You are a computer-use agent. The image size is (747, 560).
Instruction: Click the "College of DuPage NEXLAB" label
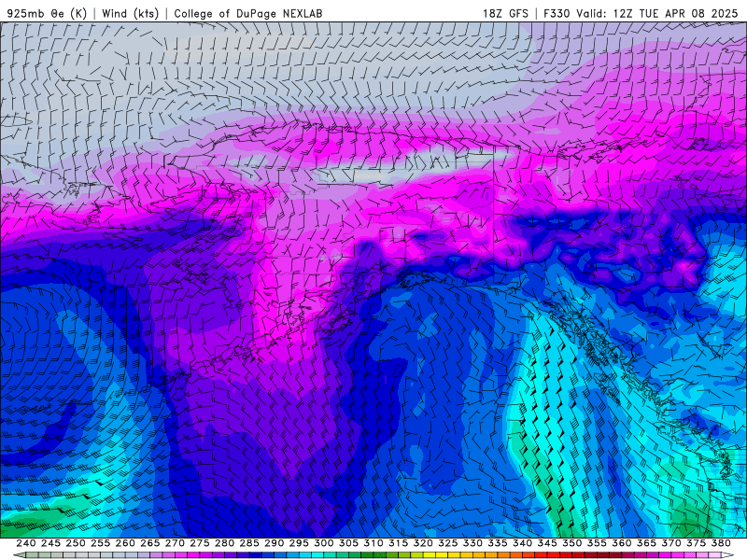tap(248, 13)
